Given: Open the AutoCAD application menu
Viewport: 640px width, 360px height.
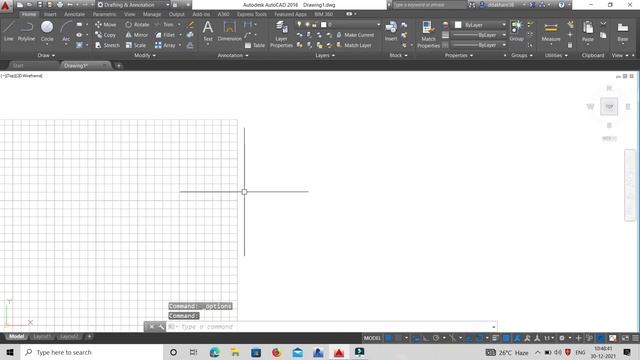Looking at the screenshot, I should pyautogui.click(x=5, y=6).
